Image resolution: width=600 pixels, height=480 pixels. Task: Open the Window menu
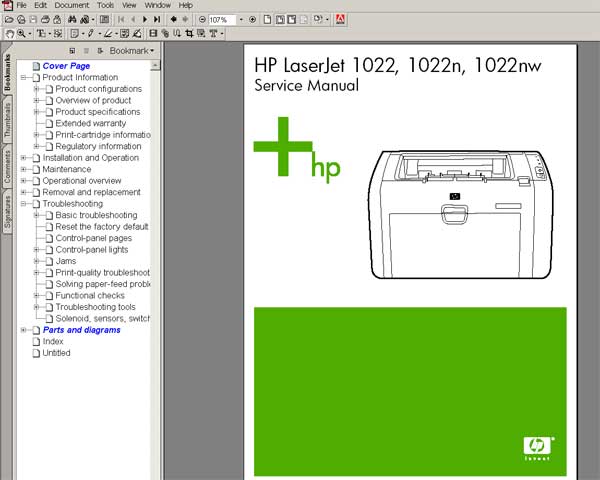(x=157, y=5)
